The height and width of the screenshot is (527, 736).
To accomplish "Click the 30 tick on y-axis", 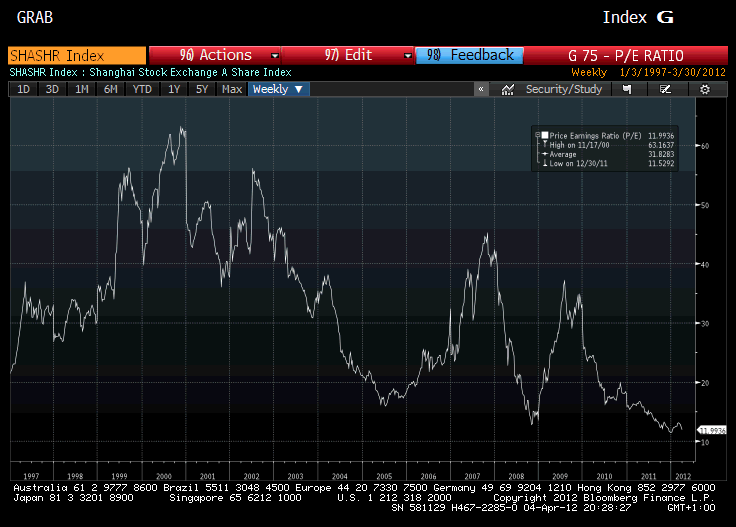I will [705, 324].
